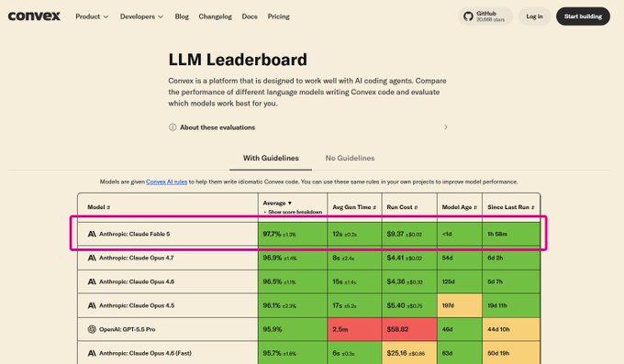Click the 96.9% average score cell
The height and width of the screenshot is (364, 624).
click(293, 258)
